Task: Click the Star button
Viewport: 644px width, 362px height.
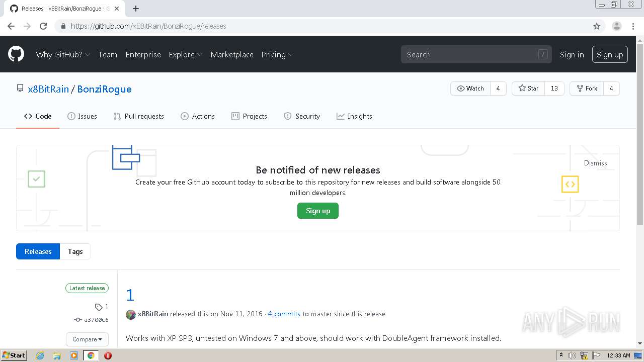Action: coord(528,88)
